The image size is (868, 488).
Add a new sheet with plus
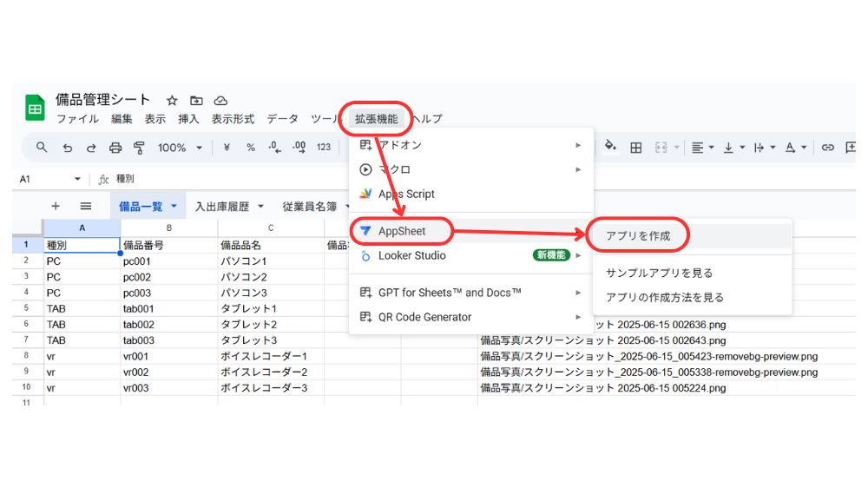pos(56,206)
